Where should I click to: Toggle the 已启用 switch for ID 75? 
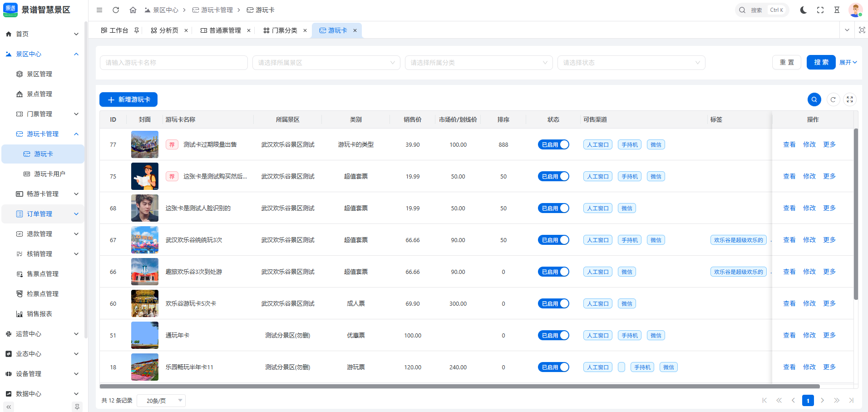pyautogui.click(x=553, y=176)
